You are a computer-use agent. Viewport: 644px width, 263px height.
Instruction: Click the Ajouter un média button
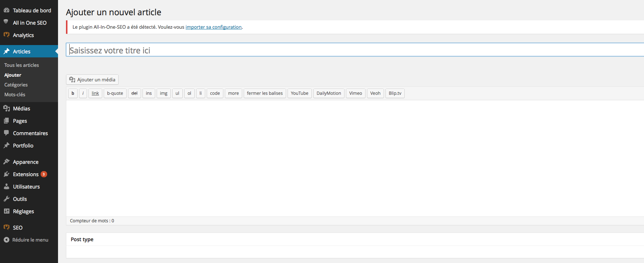[x=92, y=80]
